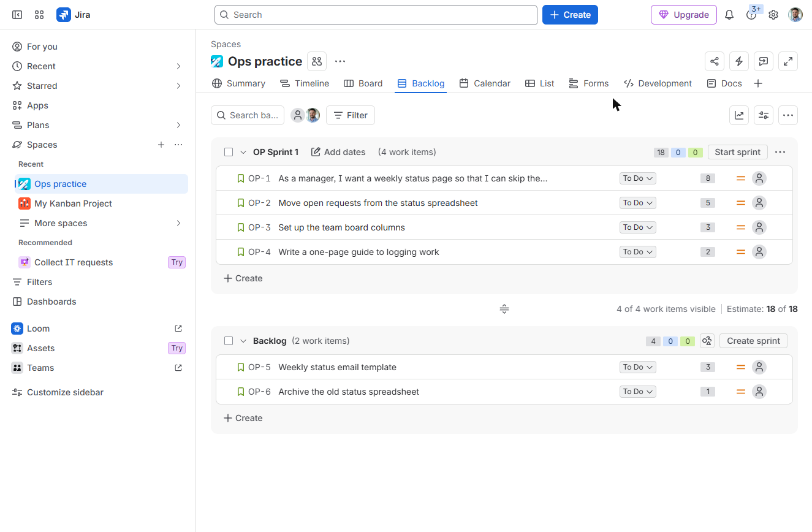
Task: Change the To Do status of OP-5
Action: coord(638,367)
